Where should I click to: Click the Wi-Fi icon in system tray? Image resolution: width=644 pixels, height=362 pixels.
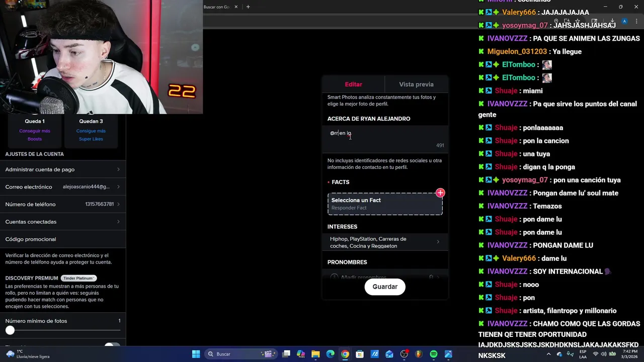coord(595,354)
